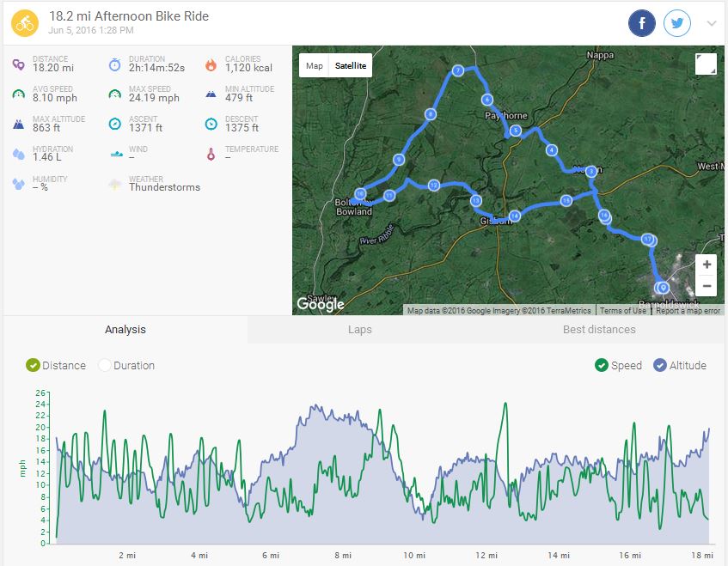The width and height of the screenshot is (728, 566).
Task: Switch to the standard Map view
Action: tap(315, 66)
